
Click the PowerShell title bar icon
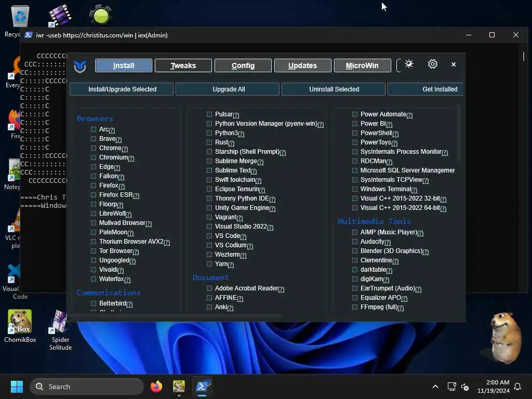pyautogui.click(x=29, y=35)
